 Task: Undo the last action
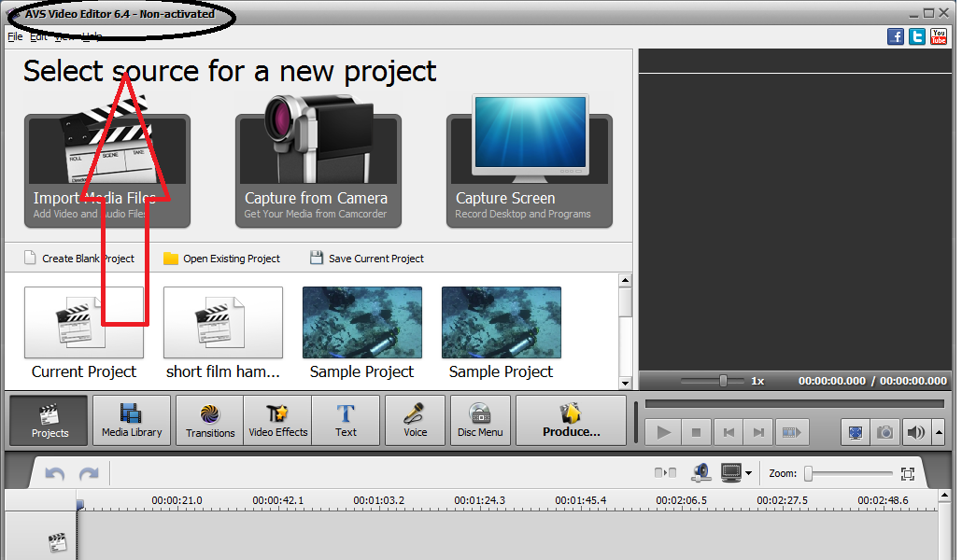[x=54, y=473]
